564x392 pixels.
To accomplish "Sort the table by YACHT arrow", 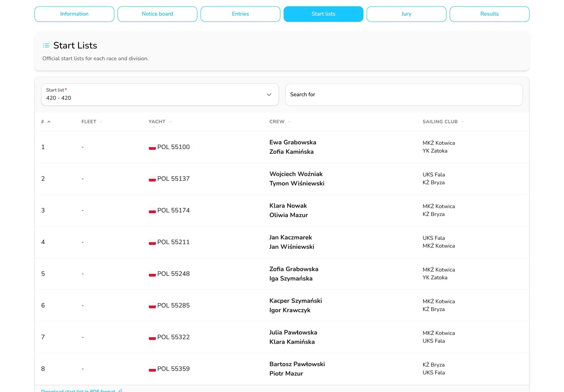I will [170, 122].
